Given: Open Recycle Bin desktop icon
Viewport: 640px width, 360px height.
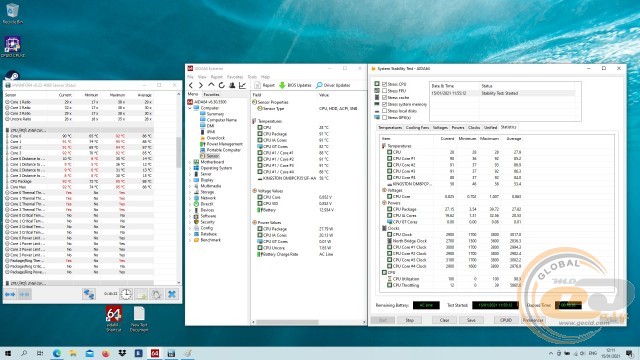Looking at the screenshot, I should point(12,13).
